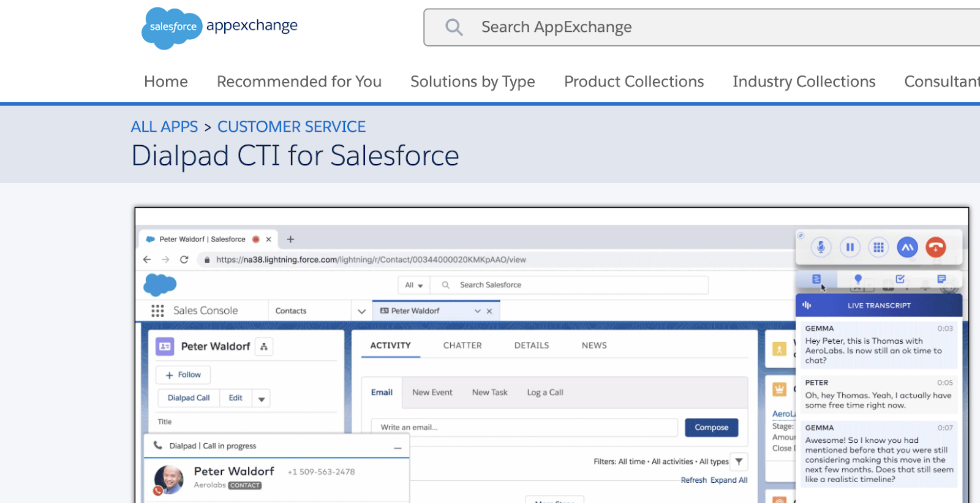Close the Peter Waldorf browser tab
Viewport: 980px width, 503px height.
coord(268,240)
